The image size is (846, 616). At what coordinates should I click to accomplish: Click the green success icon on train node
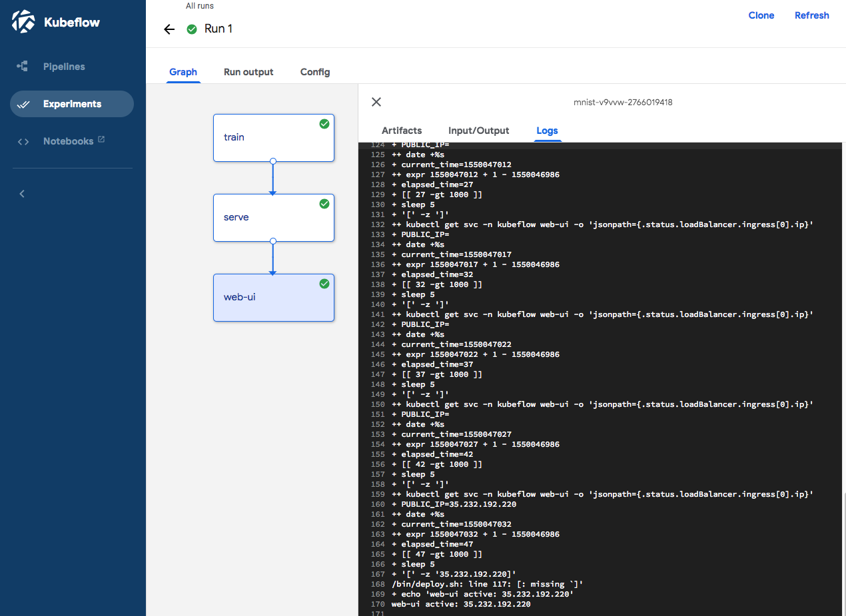coord(324,124)
